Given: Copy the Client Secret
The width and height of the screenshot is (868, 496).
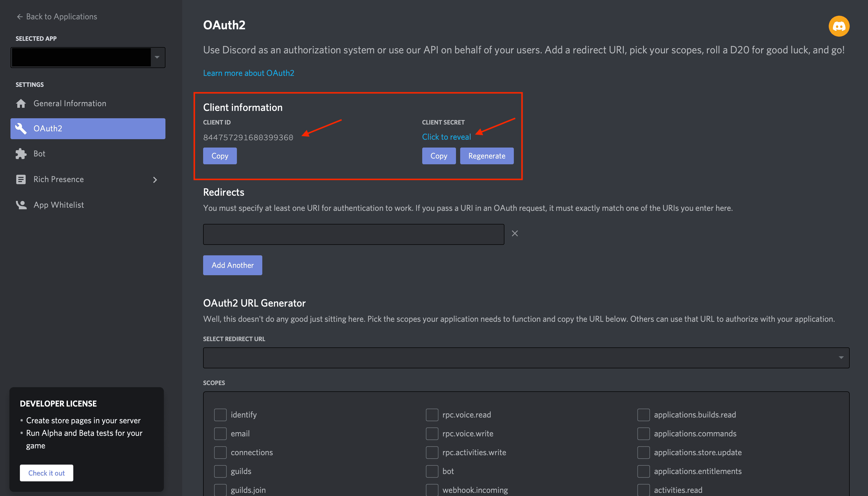Looking at the screenshot, I should coord(439,156).
